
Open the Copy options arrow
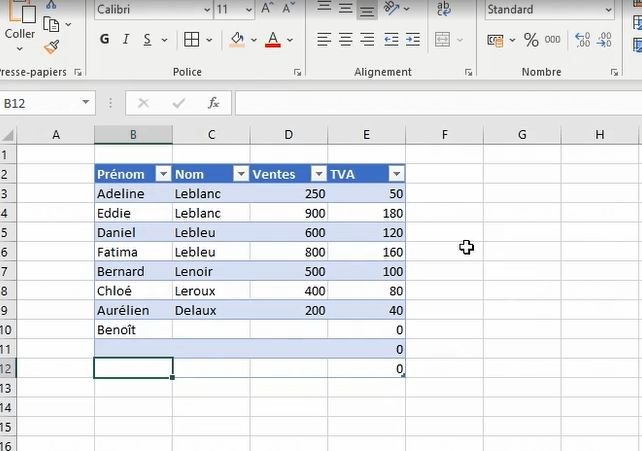(x=68, y=25)
